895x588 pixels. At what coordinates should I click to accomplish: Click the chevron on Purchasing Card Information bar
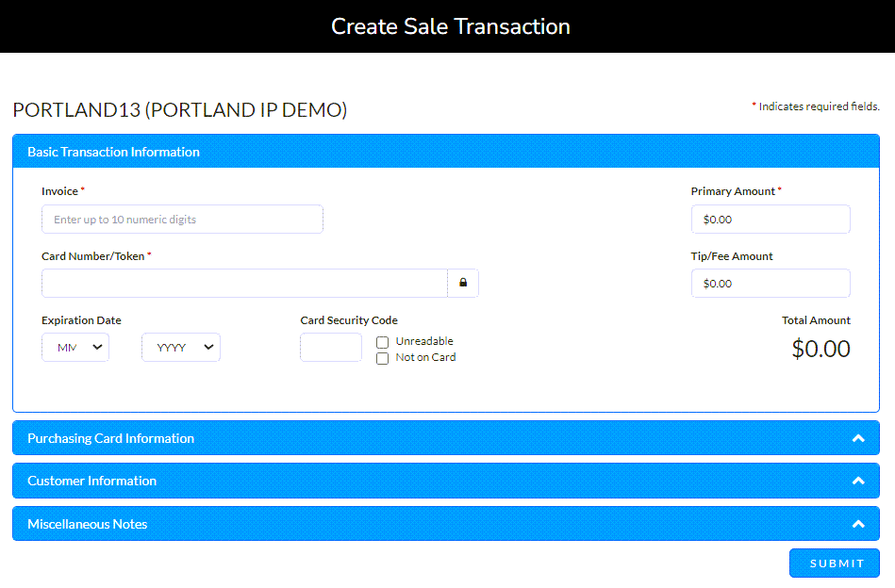[x=859, y=437]
